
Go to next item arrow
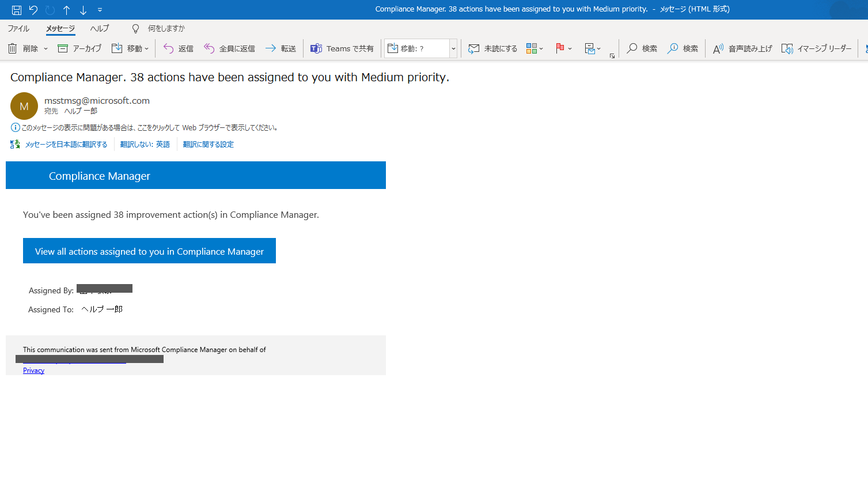click(x=84, y=10)
